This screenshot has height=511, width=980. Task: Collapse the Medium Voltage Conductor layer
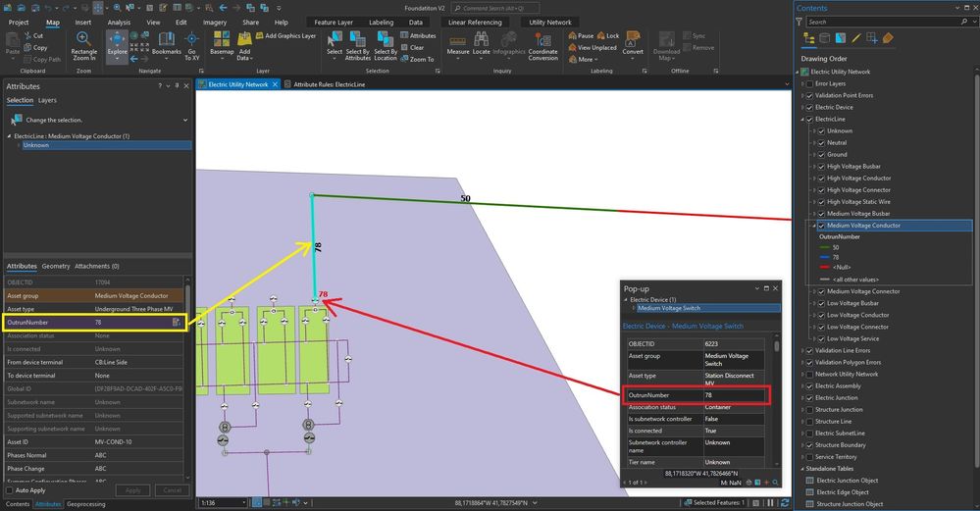click(814, 226)
